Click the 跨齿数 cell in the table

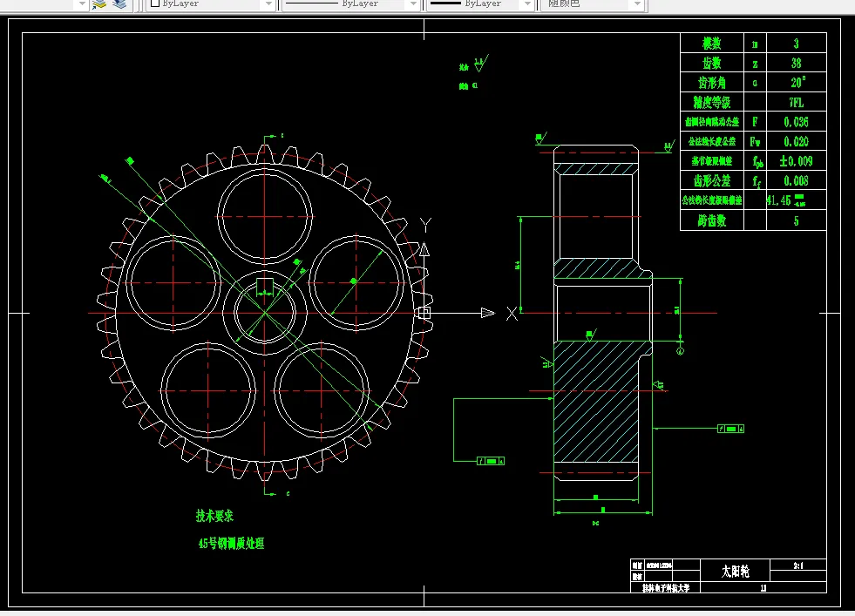(x=712, y=220)
